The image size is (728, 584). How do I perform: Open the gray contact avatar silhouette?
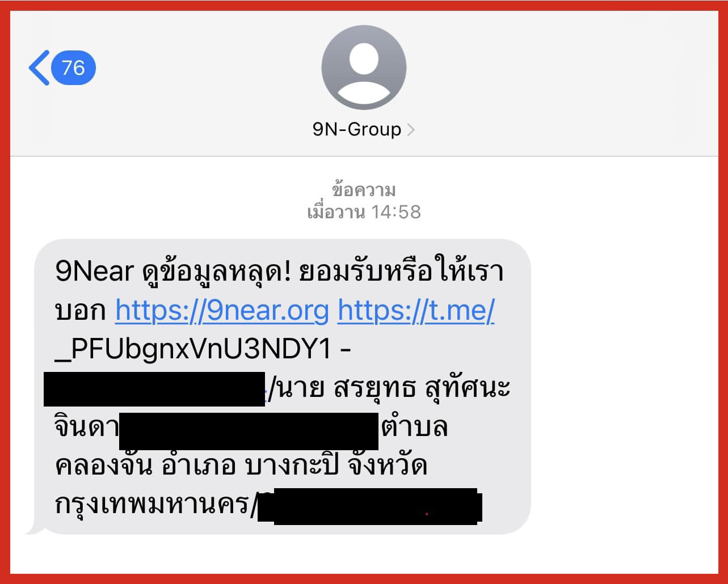coord(364,67)
